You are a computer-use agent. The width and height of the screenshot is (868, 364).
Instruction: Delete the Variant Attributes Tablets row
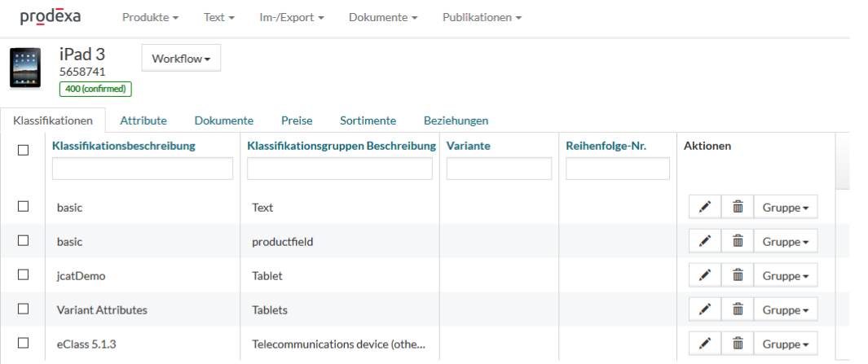coord(738,309)
